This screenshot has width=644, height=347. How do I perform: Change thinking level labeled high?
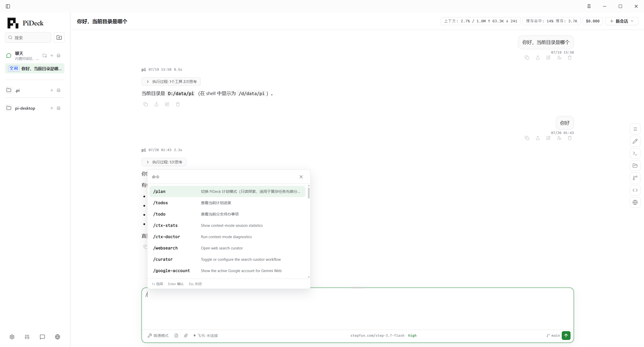pyautogui.click(x=412, y=336)
